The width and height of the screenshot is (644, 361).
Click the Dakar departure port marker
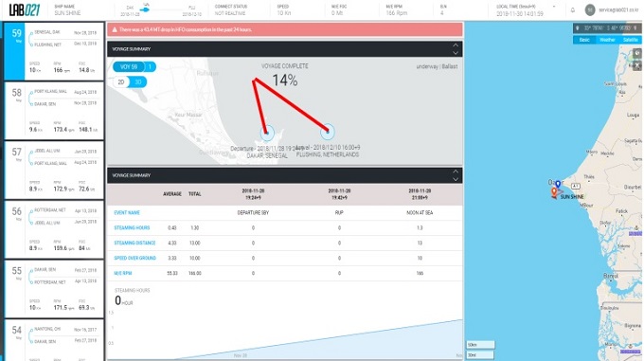tap(267, 133)
